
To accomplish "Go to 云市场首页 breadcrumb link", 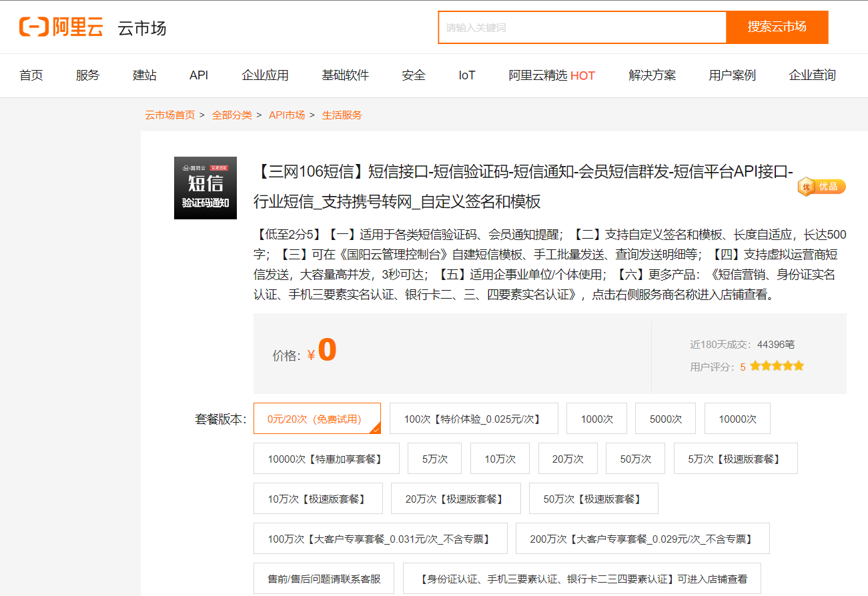I will coord(170,115).
